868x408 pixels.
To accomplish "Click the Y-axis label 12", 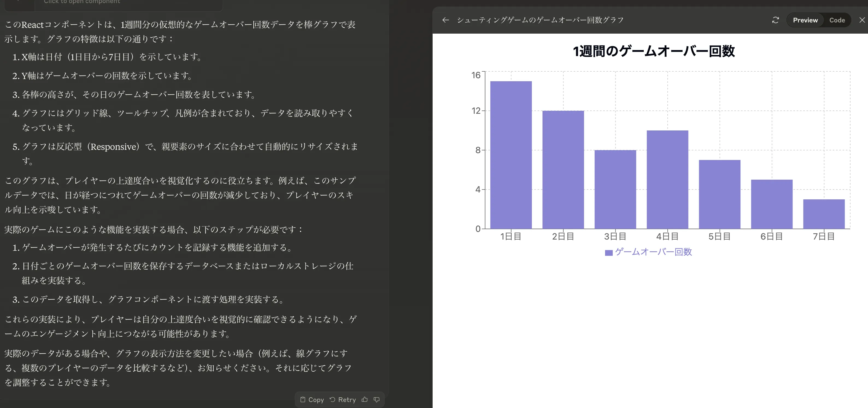I will (x=476, y=110).
